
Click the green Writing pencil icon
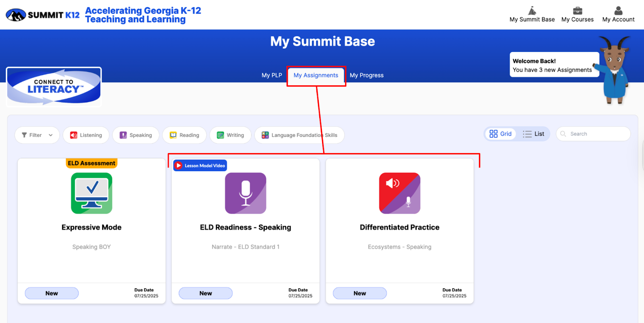tap(220, 135)
